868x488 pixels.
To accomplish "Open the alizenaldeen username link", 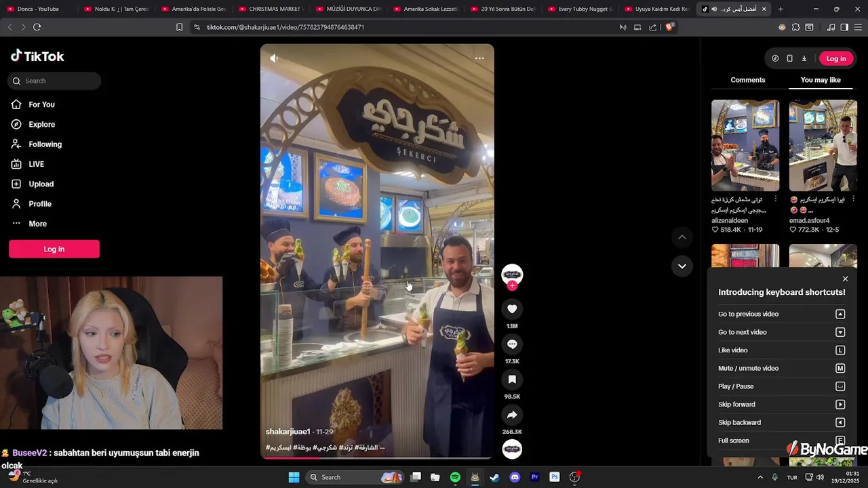I will pos(730,220).
